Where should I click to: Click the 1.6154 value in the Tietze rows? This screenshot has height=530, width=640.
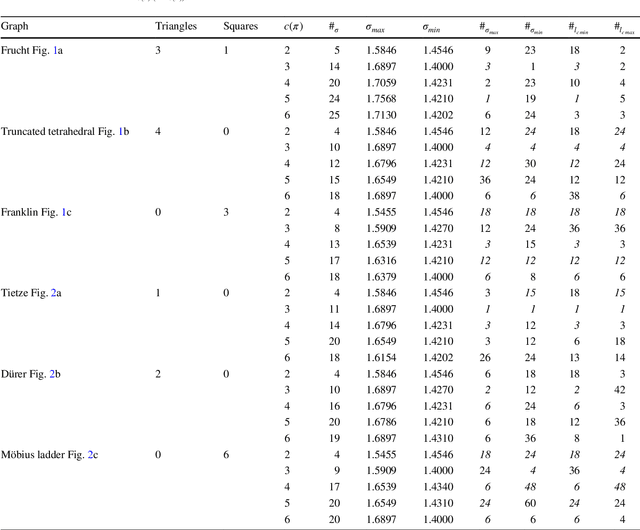click(x=381, y=356)
